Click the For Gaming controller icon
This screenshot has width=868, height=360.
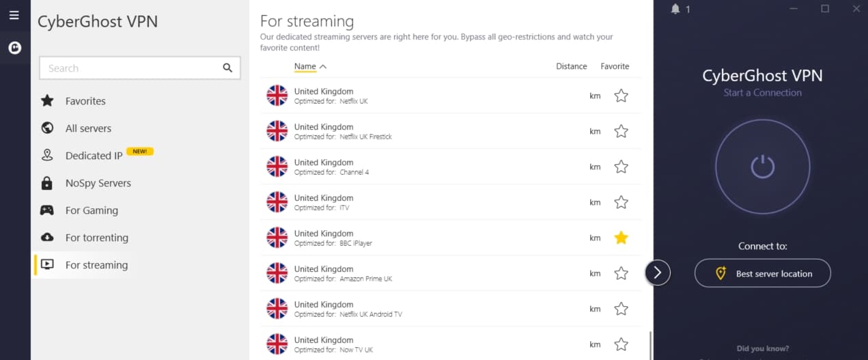point(47,210)
